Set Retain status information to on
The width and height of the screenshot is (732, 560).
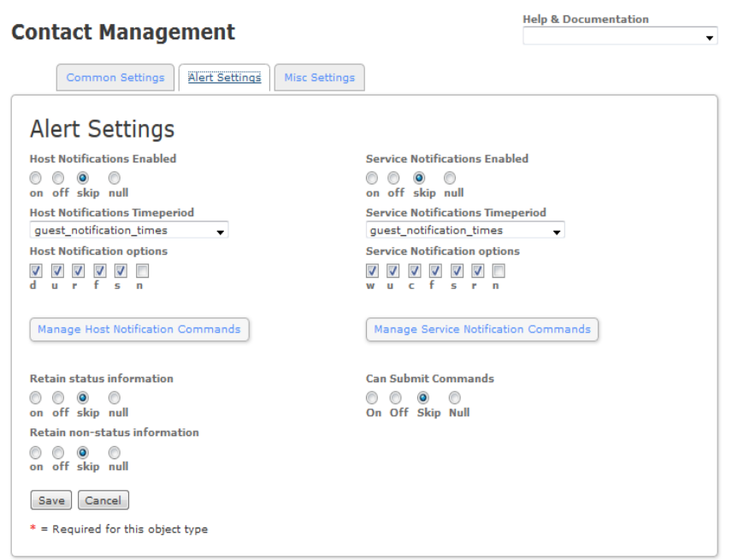35,398
